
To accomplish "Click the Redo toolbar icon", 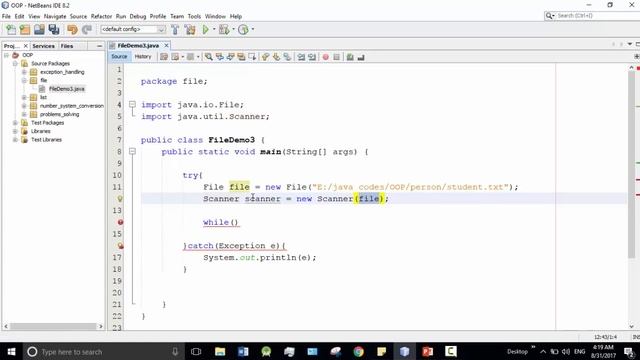I will click(87, 29).
